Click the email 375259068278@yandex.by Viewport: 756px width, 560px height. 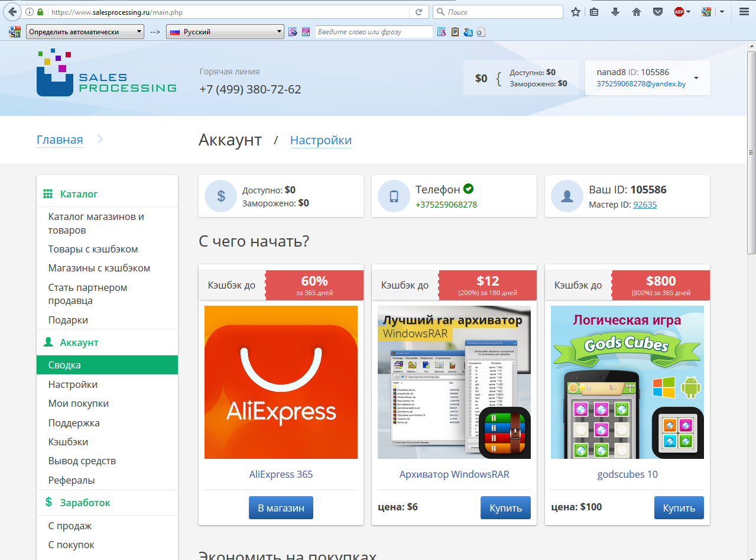pos(641,84)
